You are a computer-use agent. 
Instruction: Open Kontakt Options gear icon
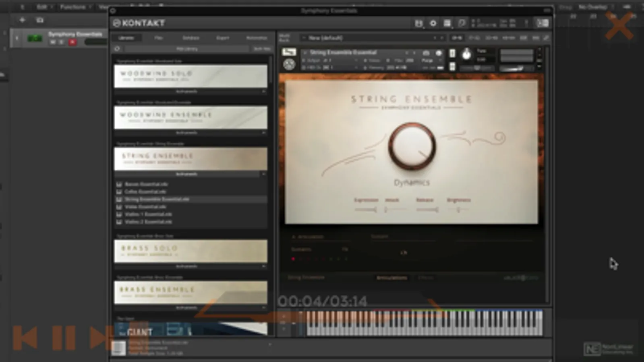[x=433, y=23]
